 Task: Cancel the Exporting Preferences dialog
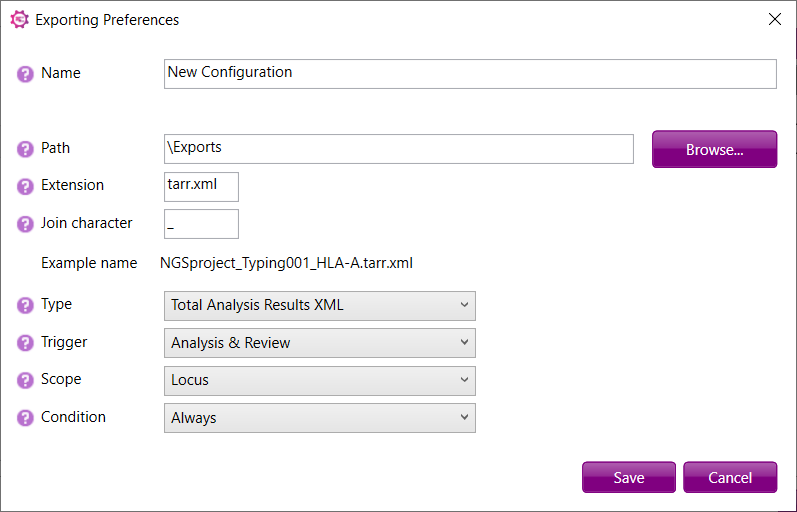click(x=730, y=477)
